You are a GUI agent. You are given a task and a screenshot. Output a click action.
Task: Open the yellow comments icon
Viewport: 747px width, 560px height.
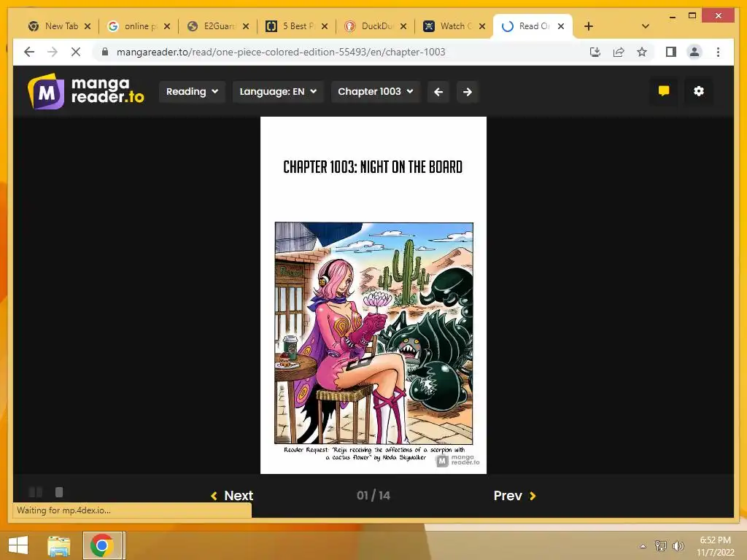click(x=664, y=91)
